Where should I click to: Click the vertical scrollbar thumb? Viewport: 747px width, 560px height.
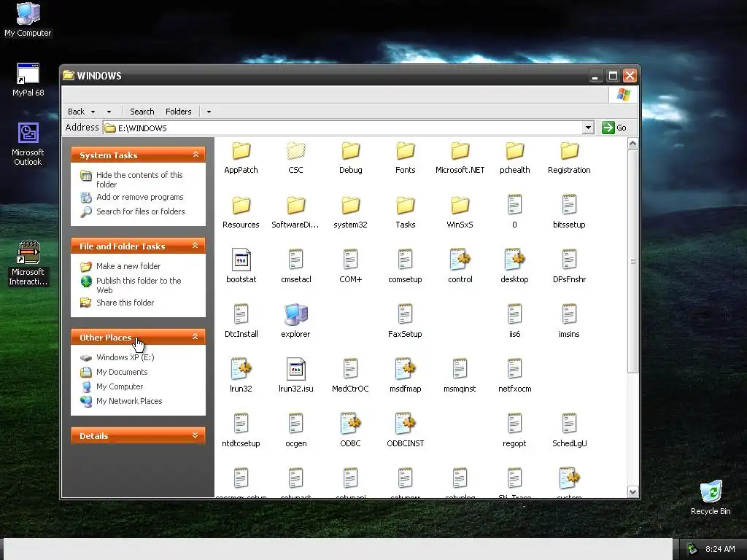point(632,261)
